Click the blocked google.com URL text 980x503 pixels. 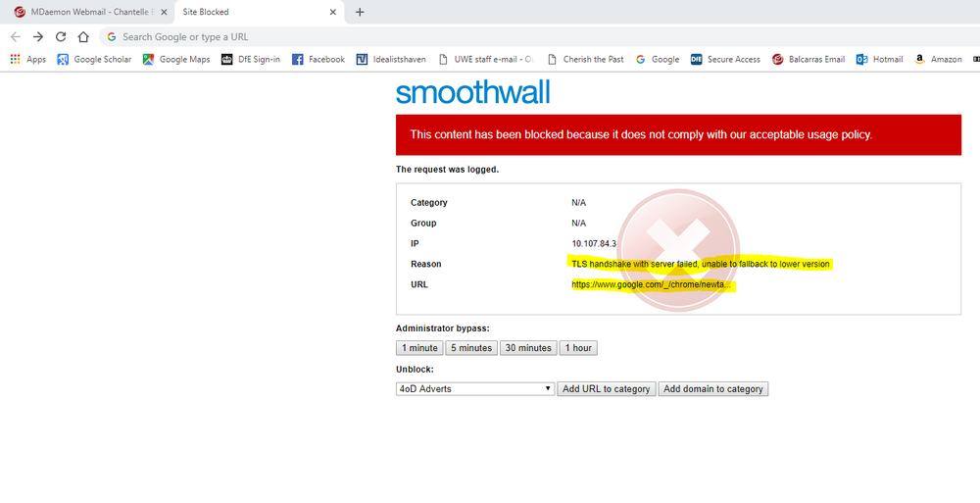click(x=651, y=284)
